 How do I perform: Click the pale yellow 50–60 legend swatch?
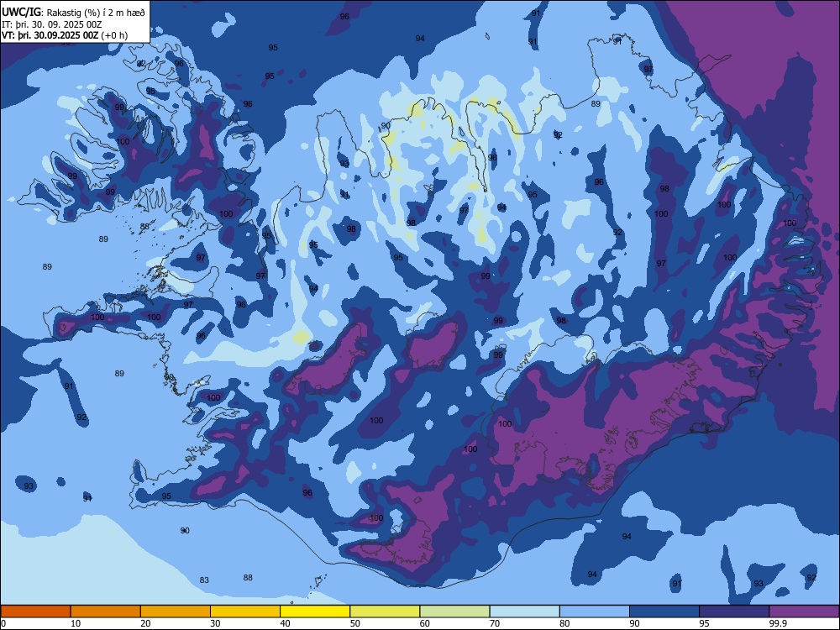(386, 612)
